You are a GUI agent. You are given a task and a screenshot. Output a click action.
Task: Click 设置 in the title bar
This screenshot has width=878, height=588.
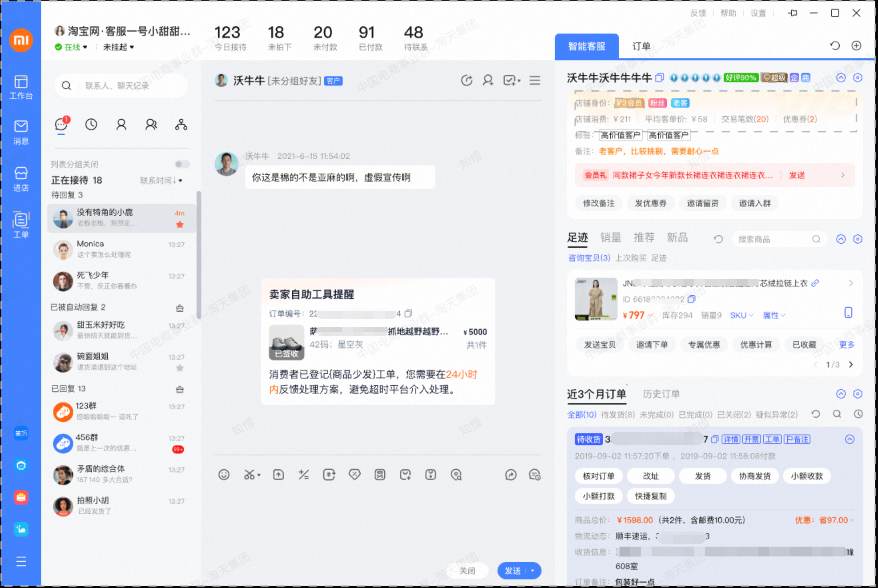point(758,13)
